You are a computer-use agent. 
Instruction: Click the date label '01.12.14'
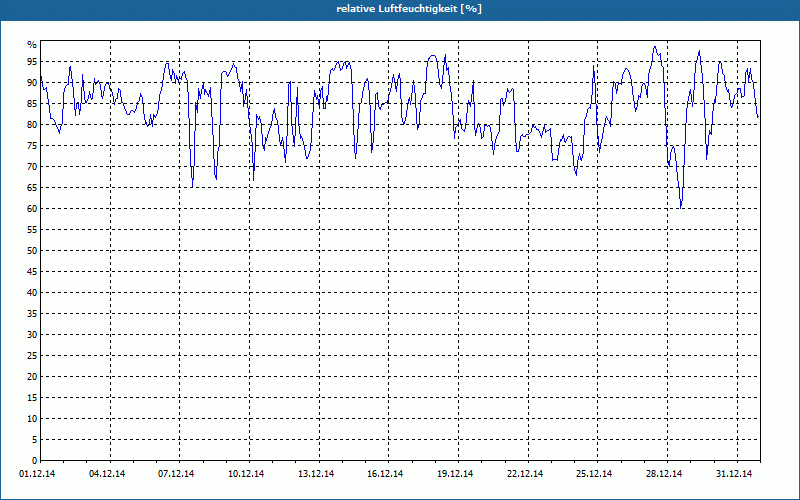[37, 474]
